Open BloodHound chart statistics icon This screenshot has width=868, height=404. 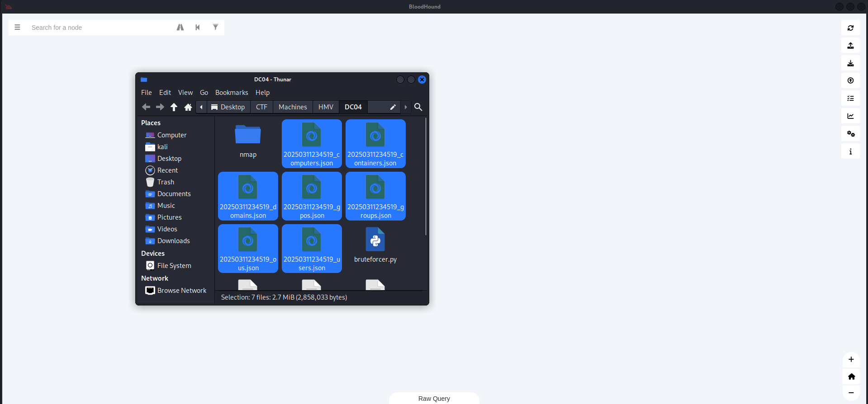pyautogui.click(x=850, y=116)
